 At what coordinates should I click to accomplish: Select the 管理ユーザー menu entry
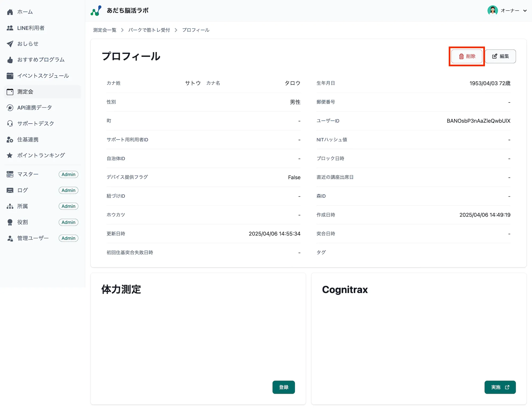[33, 238]
